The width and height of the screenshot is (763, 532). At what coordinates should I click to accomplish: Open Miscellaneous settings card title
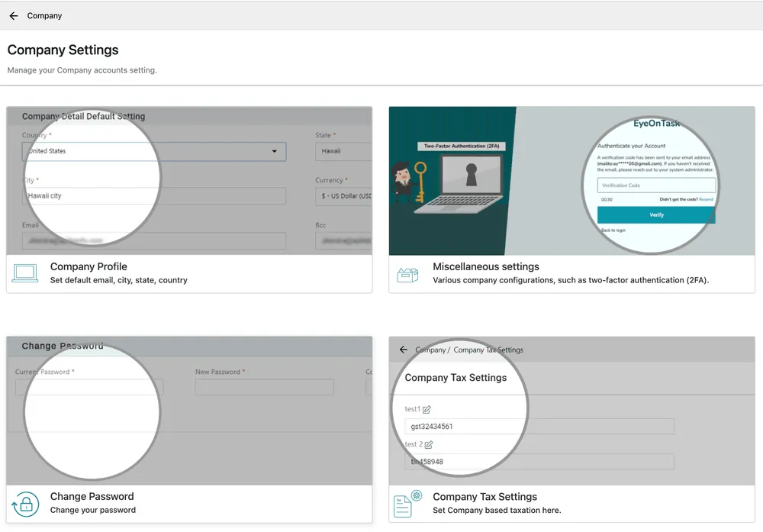[485, 266]
